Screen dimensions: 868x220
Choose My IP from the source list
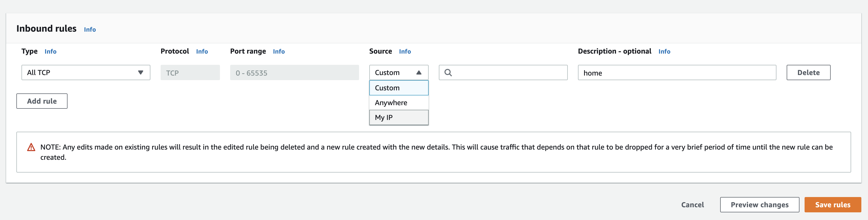coord(398,117)
